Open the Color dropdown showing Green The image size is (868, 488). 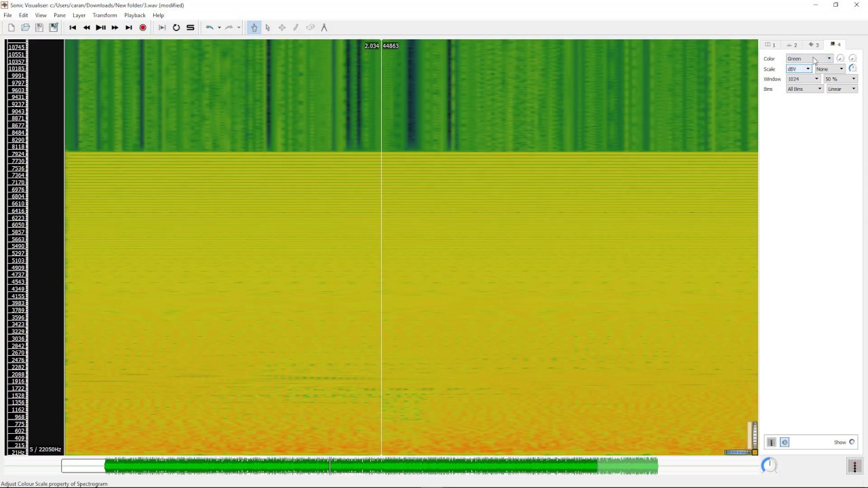809,59
